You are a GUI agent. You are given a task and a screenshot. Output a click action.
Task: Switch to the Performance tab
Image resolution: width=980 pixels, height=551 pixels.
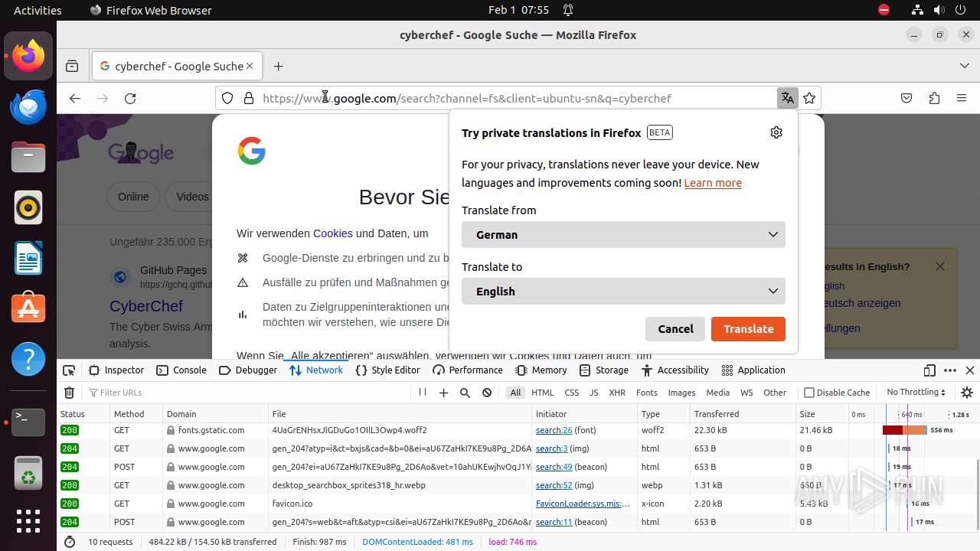coord(468,370)
